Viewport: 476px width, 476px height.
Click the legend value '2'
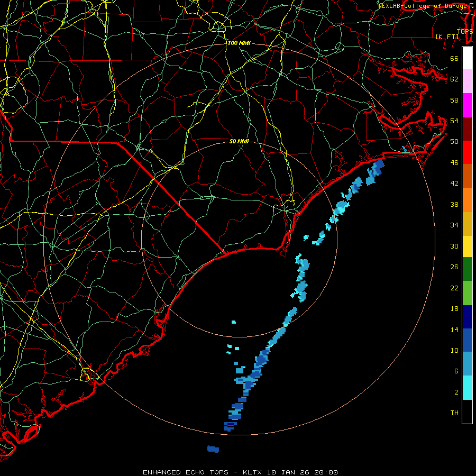tap(456, 392)
